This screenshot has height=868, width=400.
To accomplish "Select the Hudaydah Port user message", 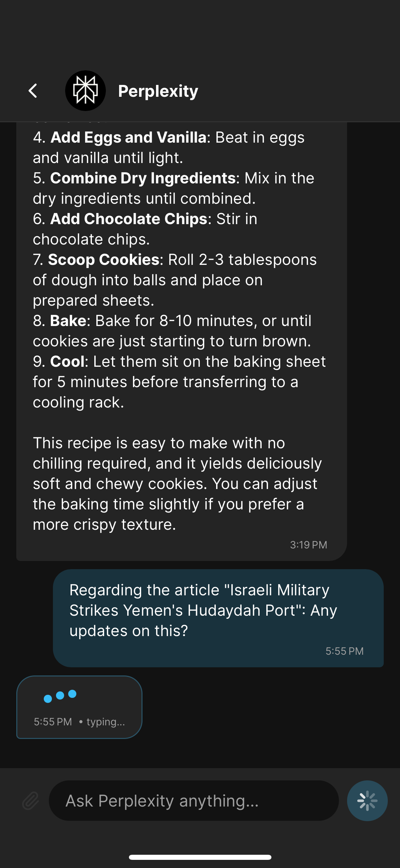I will point(218,618).
